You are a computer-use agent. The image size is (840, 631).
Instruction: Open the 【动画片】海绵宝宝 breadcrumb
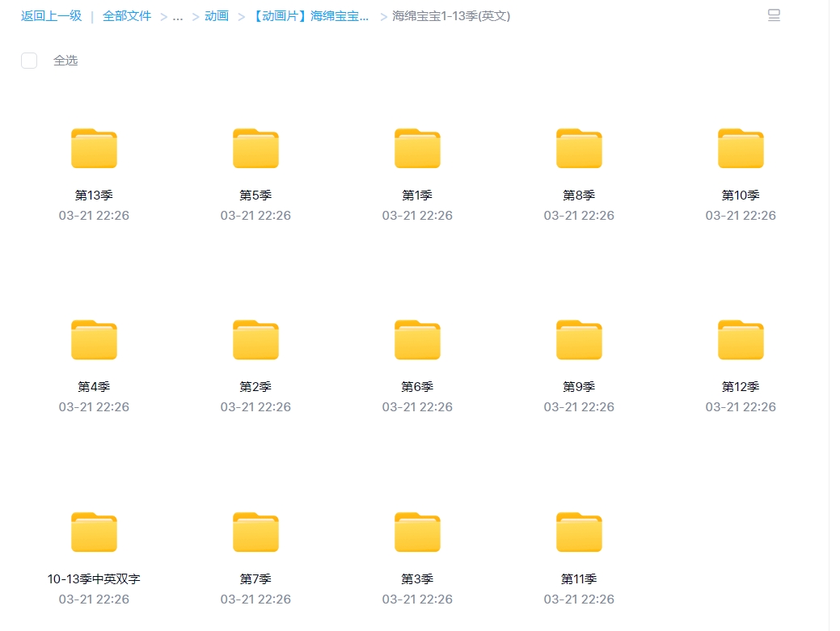pos(310,16)
